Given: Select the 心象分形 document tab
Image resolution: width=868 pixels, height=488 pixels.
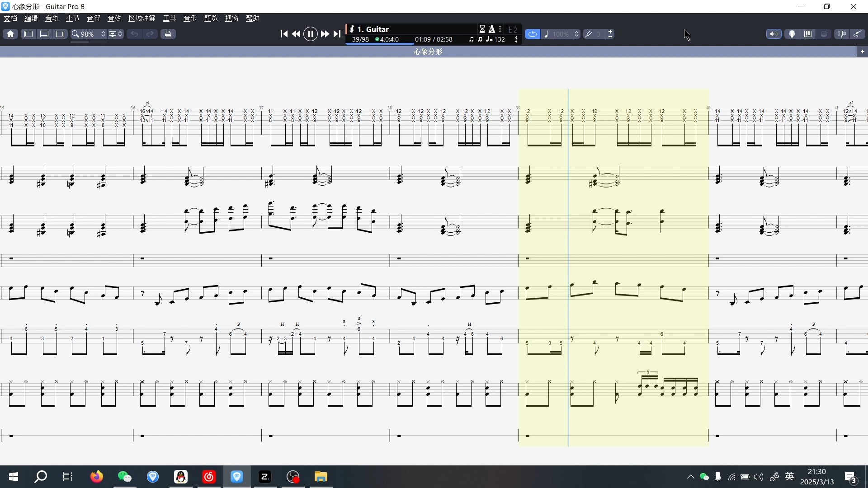Looking at the screenshot, I should click(428, 52).
